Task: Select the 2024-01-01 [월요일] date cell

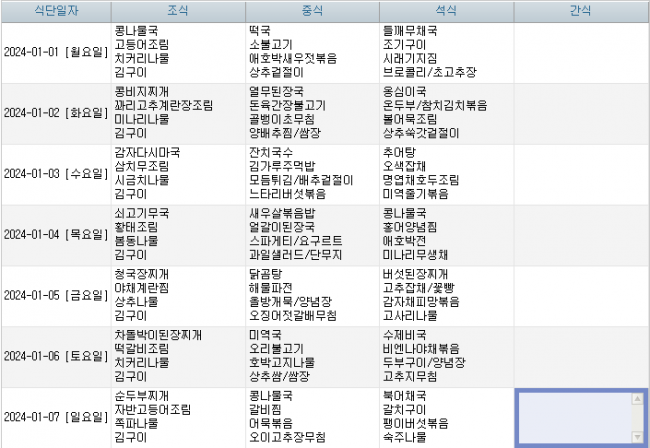Action: click(55, 52)
